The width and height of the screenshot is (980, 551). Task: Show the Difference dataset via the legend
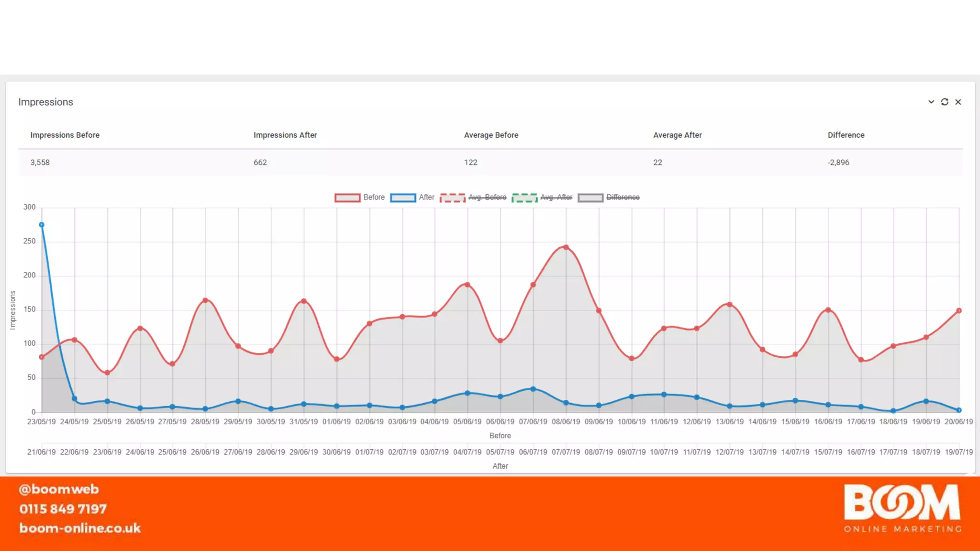coord(623,197)
